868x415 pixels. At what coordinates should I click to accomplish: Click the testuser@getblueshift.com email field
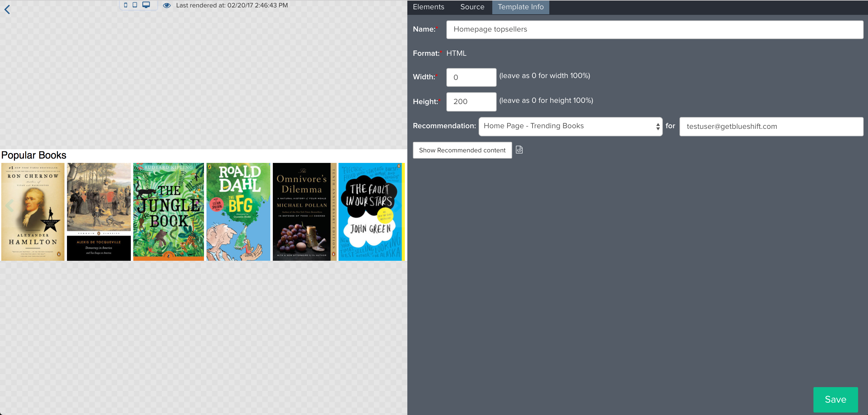[x=771, y=127]
